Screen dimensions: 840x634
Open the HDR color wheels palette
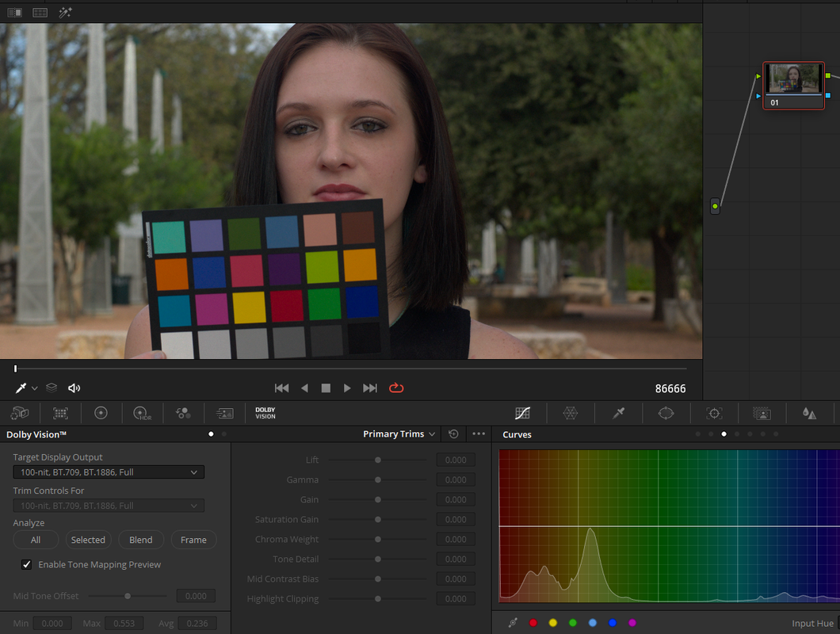pyautogui.click(x=142, y=413)
